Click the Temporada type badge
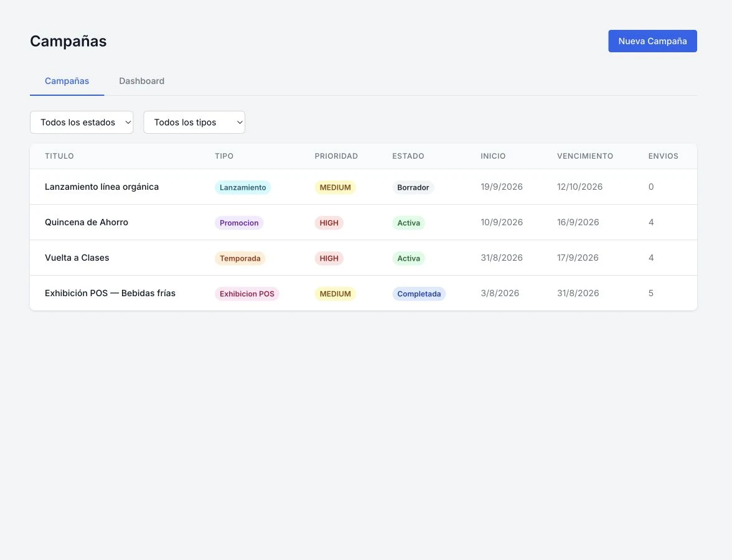Image resolution: width=732 pixels, height=560 pixels. (240, 258)
